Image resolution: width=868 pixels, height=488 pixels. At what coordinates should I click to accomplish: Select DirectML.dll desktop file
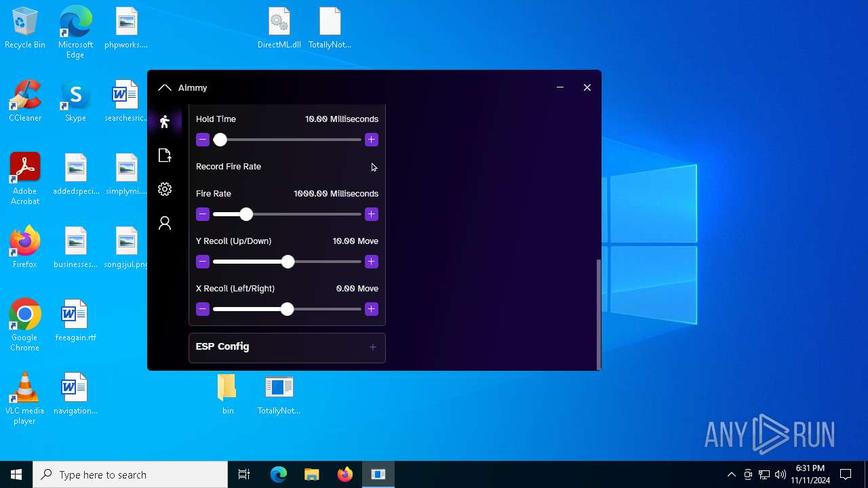coord(279,29)
